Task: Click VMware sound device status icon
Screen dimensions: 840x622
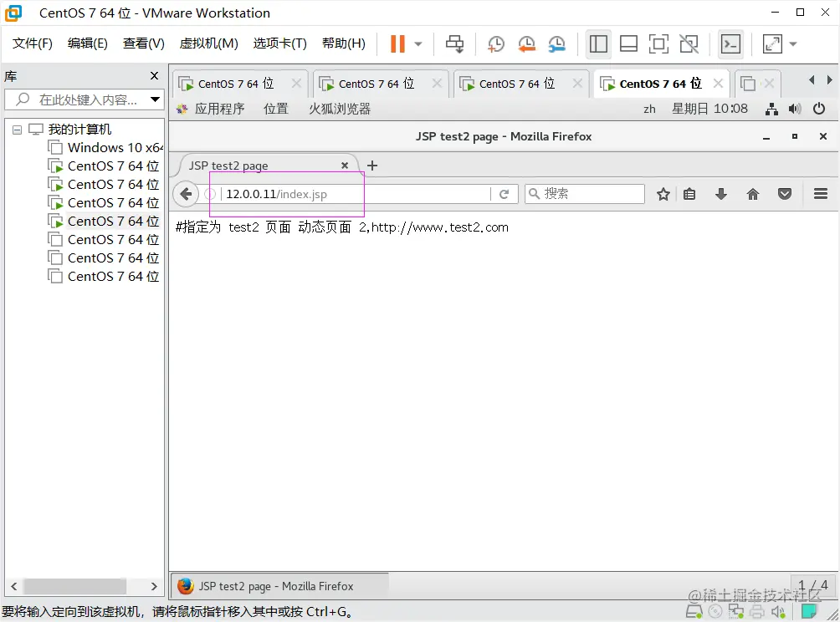Action: [778, 611]
